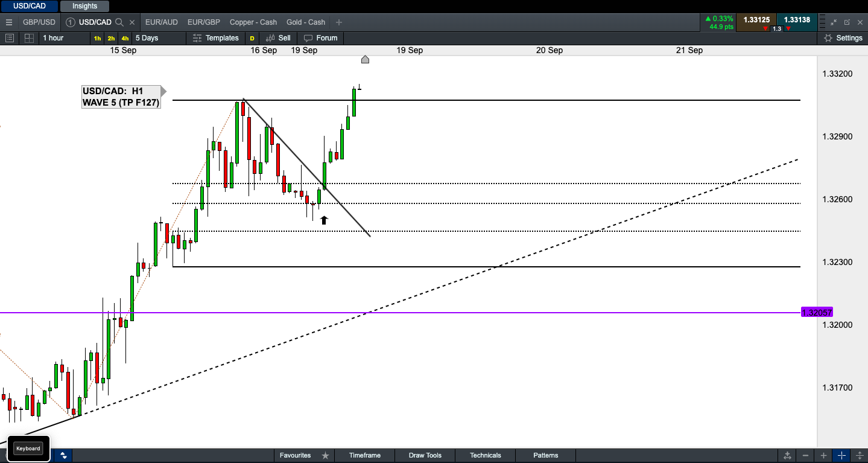Open the hamburger menu left of GBP/USD
The width and height of the screenshot is (868, 463).
tap(8, 22)
